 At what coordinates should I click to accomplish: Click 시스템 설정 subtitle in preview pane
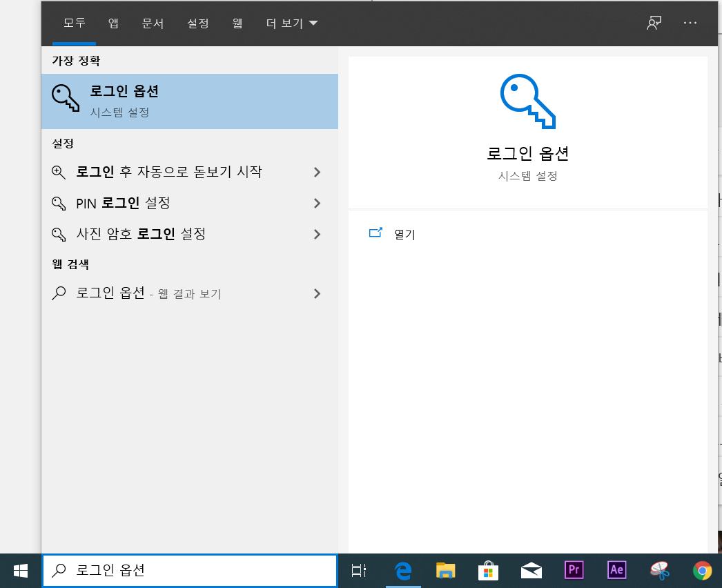tap(527, 176)
